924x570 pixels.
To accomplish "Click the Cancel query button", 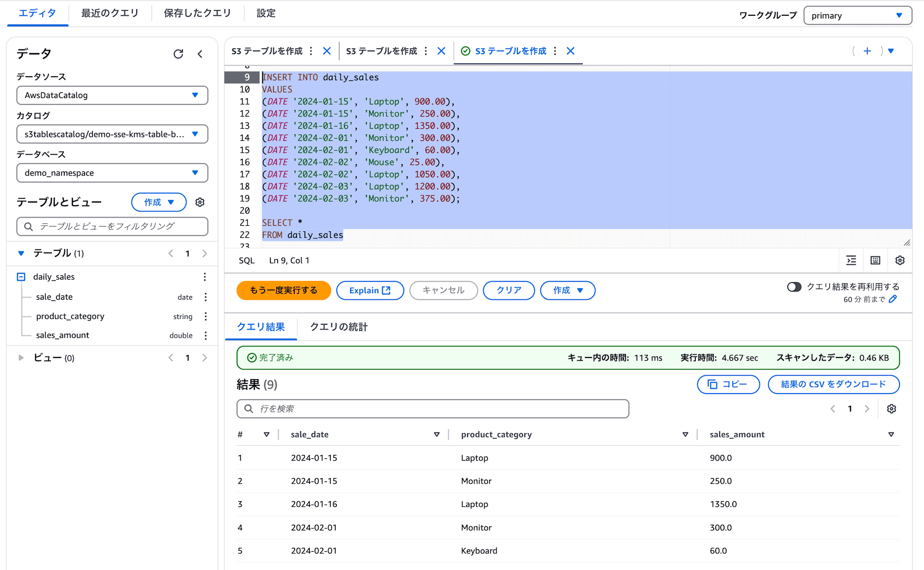I will click(x=444, y=290).
